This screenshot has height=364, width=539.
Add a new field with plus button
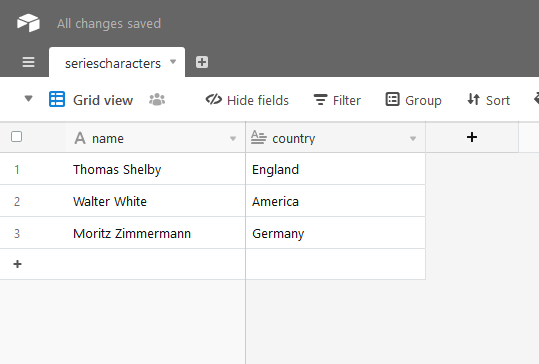click(x=472, y=137)
